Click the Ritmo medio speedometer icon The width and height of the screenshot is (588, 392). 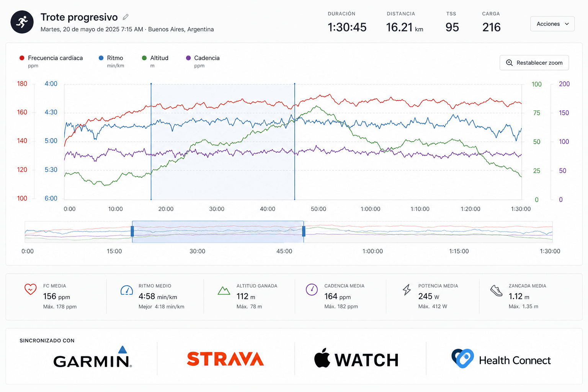[127, 290]
